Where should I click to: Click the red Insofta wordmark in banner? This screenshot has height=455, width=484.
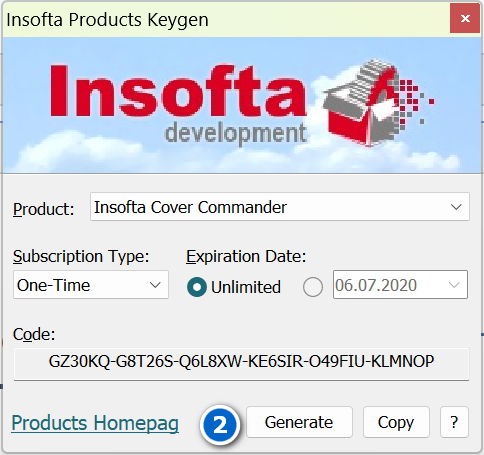[178, 91]
